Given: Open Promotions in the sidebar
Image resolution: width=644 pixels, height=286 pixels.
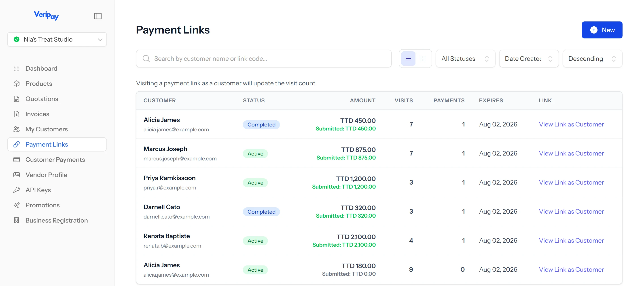Looking at the screenshot, I should (x=57, y=205).
